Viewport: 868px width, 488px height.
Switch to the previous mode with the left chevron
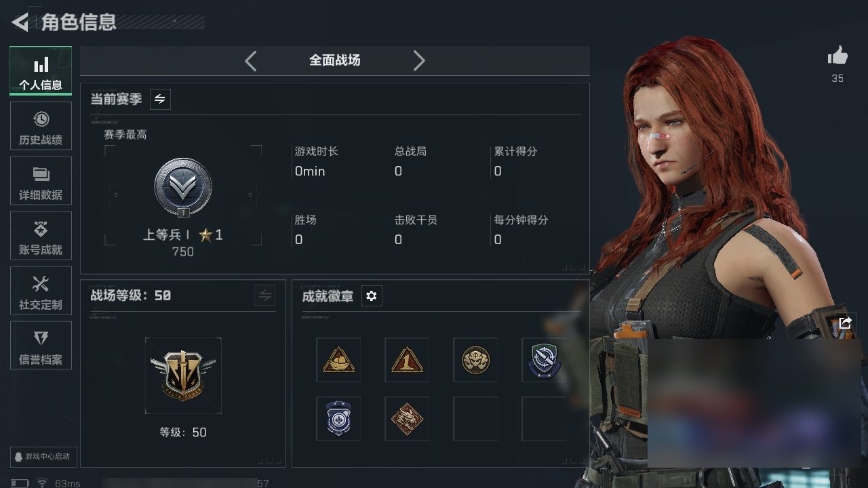click(x=251, y=61)
